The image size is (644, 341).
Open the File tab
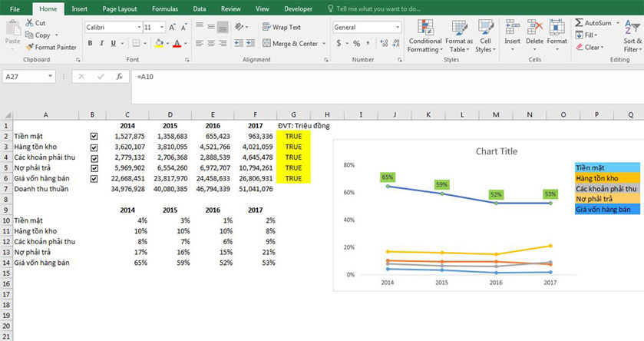pyautogui.click(x=15, y=8)
